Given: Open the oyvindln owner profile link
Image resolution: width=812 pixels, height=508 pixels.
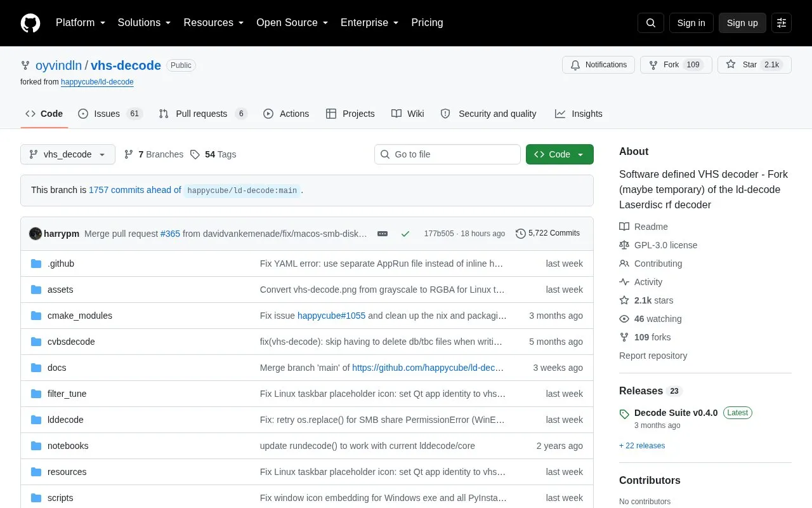Looking at the screenshot, I should (x=58, y=65).
